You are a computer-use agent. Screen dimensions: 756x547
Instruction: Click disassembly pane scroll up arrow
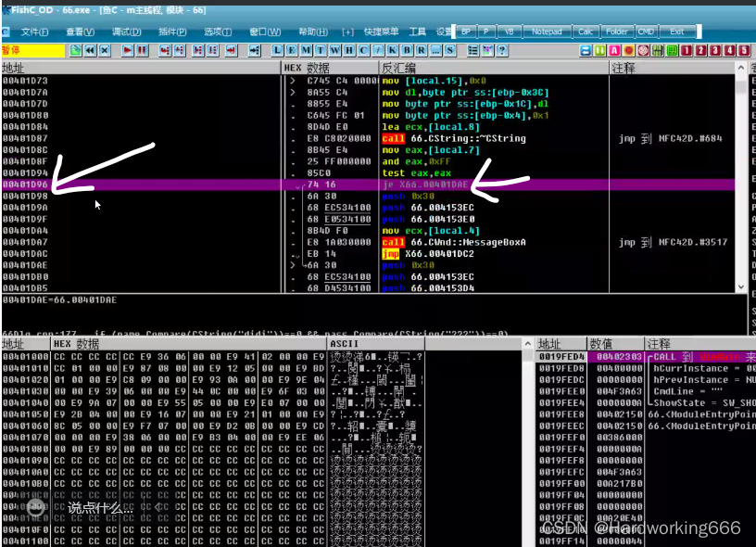click(x=741, y=68)
